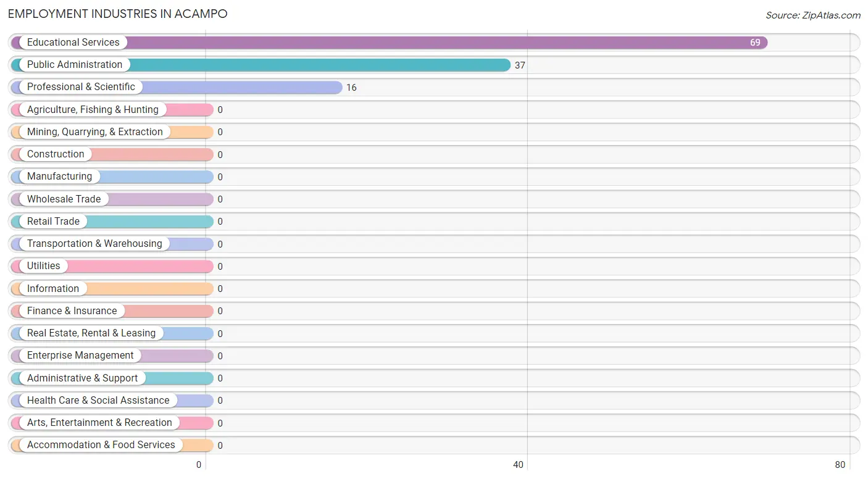Click the Real Estate, Rental & Leasing label
This screenshot has height=479, width=868.
(91, 333)
